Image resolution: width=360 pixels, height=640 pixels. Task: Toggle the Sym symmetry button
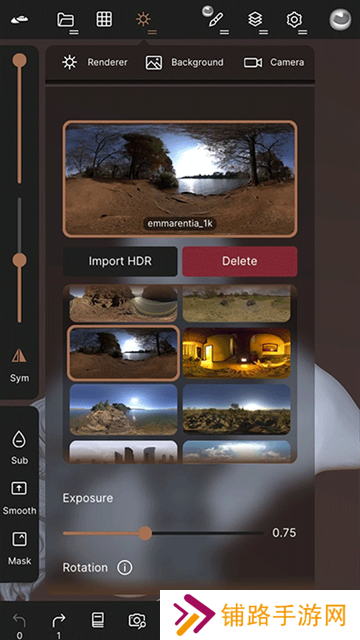(x=19, y=366)
